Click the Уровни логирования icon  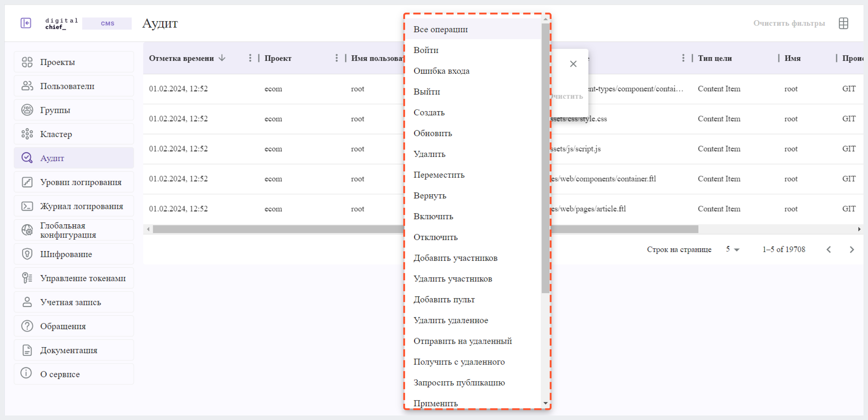click(27, 182)
